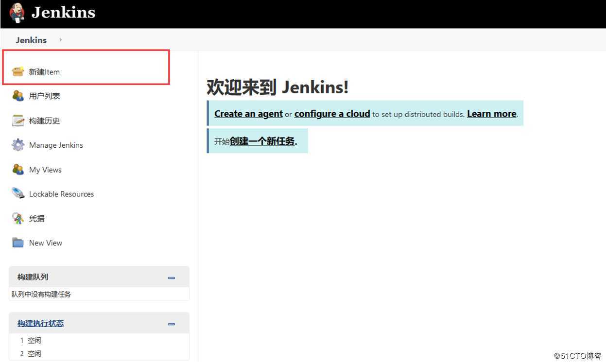Click the Manage Jenkins gear icon

pyautogui.click(x=18, y=145)
